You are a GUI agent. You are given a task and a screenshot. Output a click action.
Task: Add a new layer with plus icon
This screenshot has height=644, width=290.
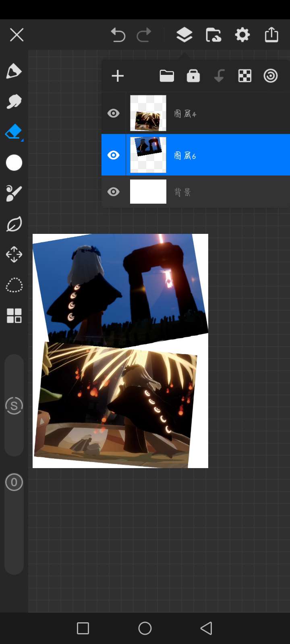click(118, 76)
